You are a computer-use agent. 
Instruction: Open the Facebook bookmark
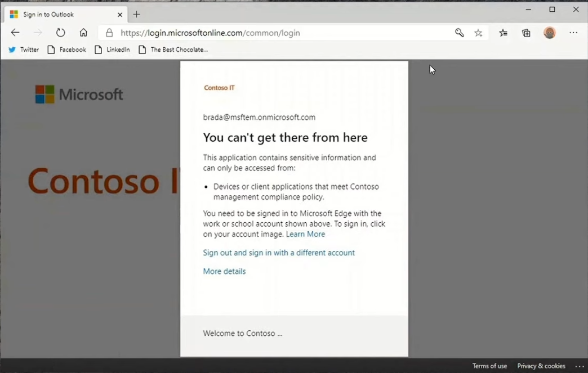67,50
